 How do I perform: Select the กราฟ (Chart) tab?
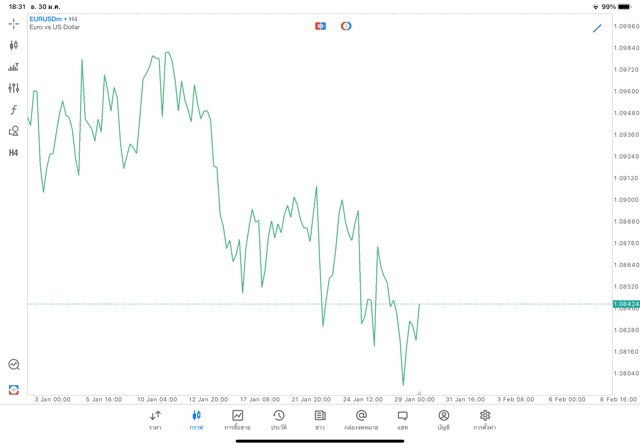click(196, 419)
